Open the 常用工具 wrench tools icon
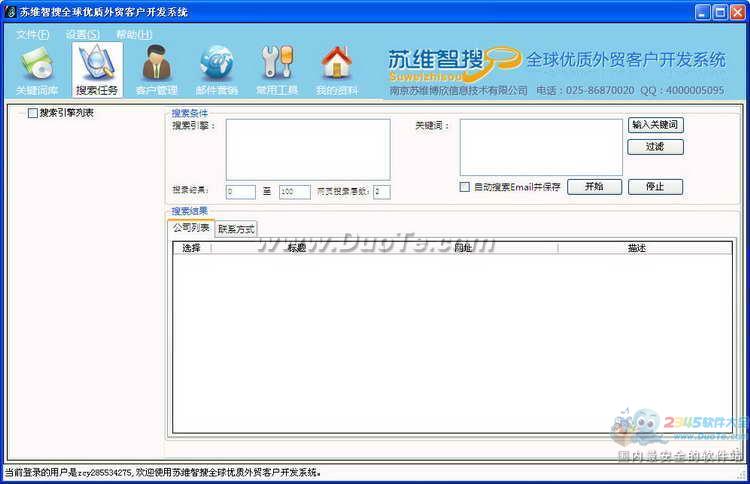Viewport: 750px width, 484px height. (x=277, y=70)
